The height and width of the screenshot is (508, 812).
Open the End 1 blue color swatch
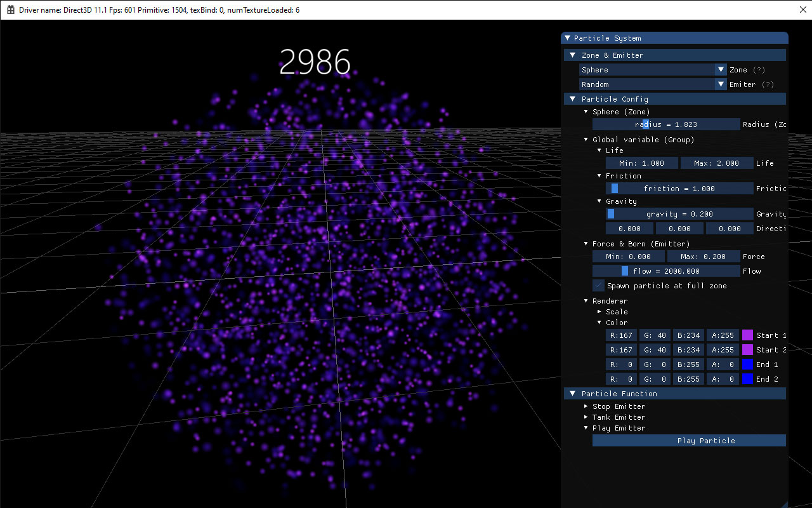click(747, 364)
